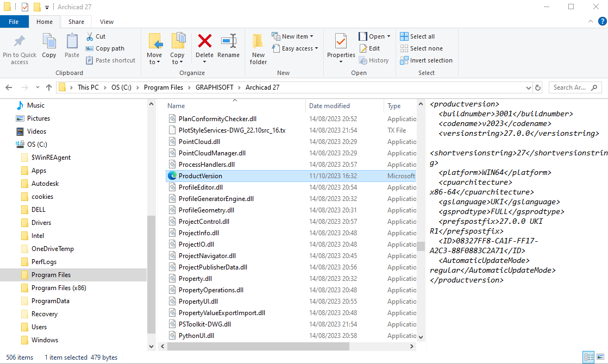Switch to preview pane view toggle
Viewport: 608px width, 364px height.
point(600,357)
